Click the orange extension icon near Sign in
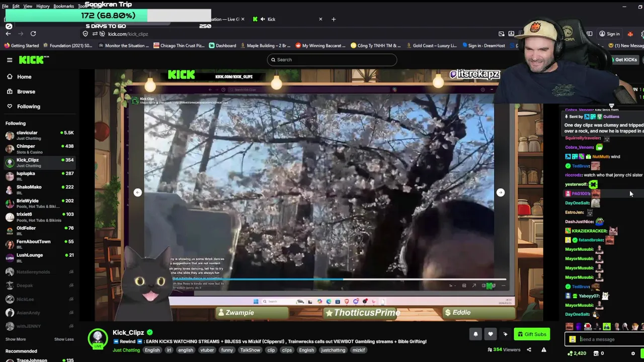 [630, 34]
